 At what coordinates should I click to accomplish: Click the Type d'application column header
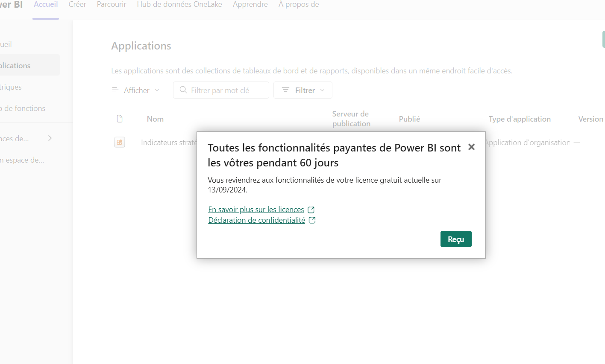pyautogui.click(x=520, y=119)
